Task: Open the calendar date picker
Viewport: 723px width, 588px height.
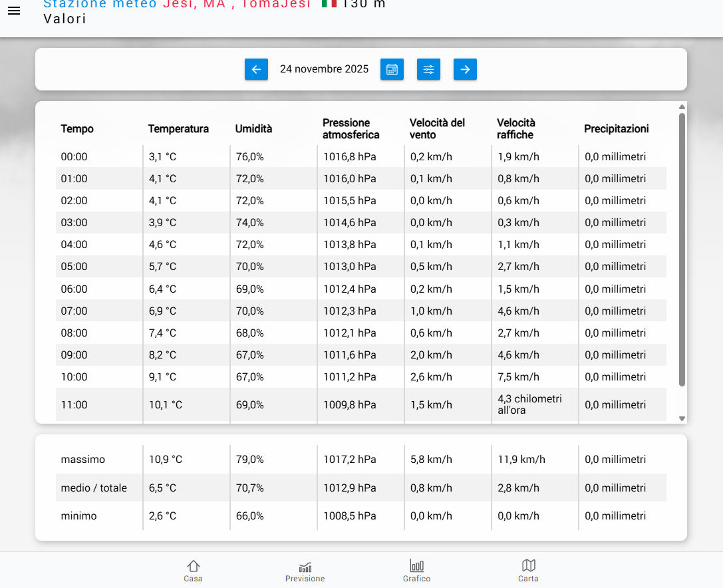Action: [x=392, y=69]
